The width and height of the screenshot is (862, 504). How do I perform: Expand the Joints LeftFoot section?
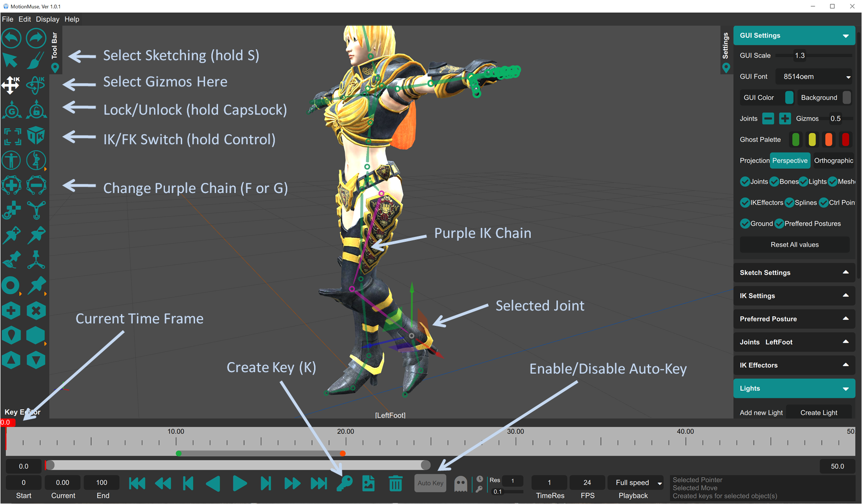click(x=794, y=342)
